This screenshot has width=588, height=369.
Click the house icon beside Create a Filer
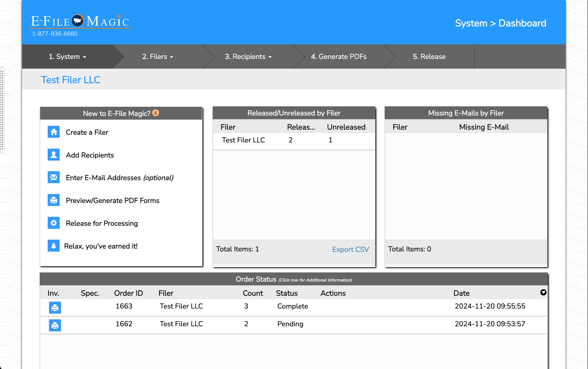[53, 132]
